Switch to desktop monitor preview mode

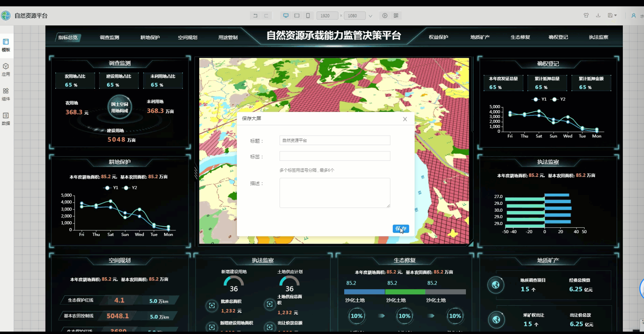coord(286,15)
